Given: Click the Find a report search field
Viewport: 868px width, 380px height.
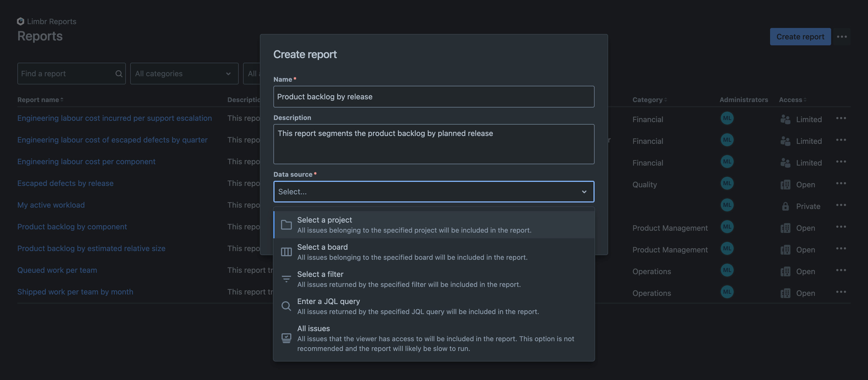Looking at the screenshot, I should (71, 74).
